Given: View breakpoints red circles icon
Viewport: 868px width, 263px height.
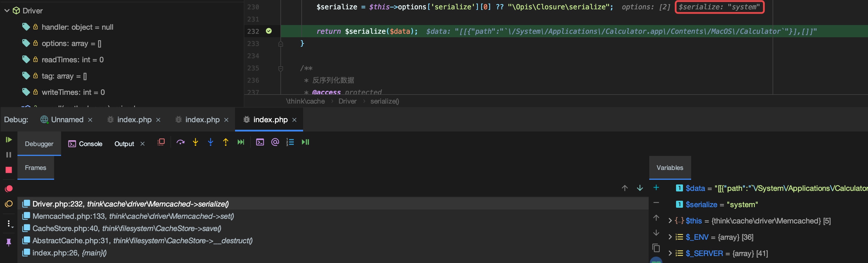Looking at the screenshot, I should tap(9, 189).
